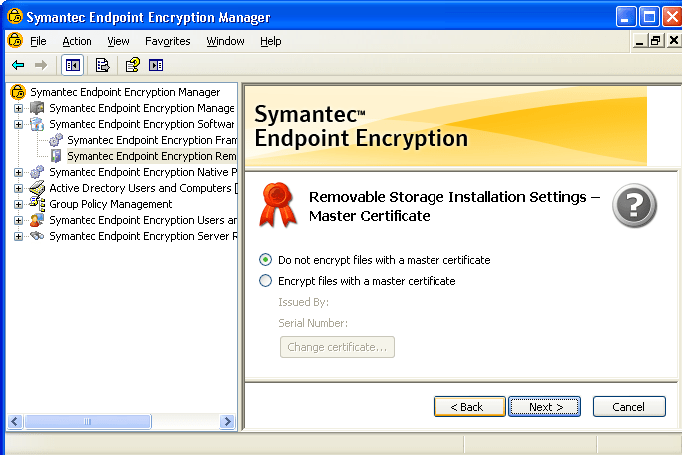Click the Encryption Users node person icon
682x455 pixels.
[37, 220]
